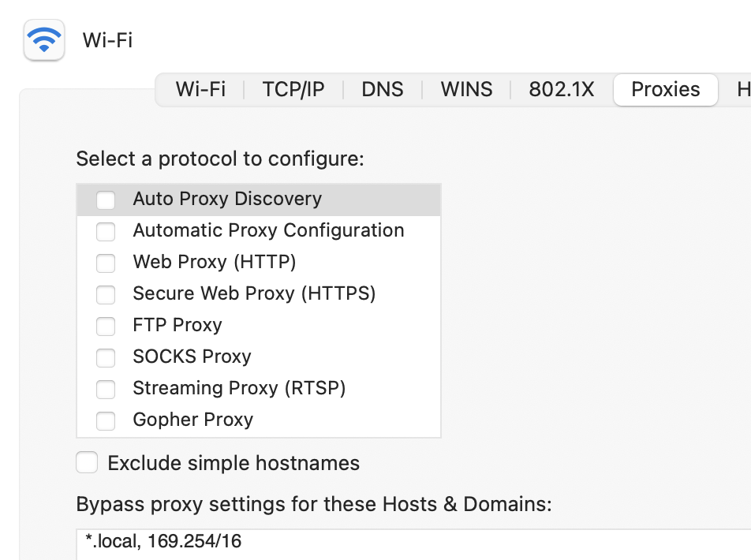Select the Proxies tab
Screen dimensions: 751x560
[x=666, y=89]
